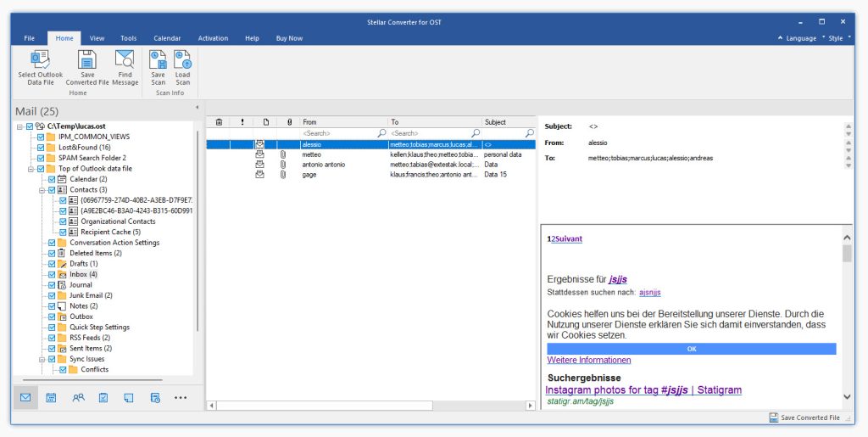Screen dimensions: 868x437
Task: Uncheck the Calendar (2) folder checkbox
Action: tap(52, 179)
